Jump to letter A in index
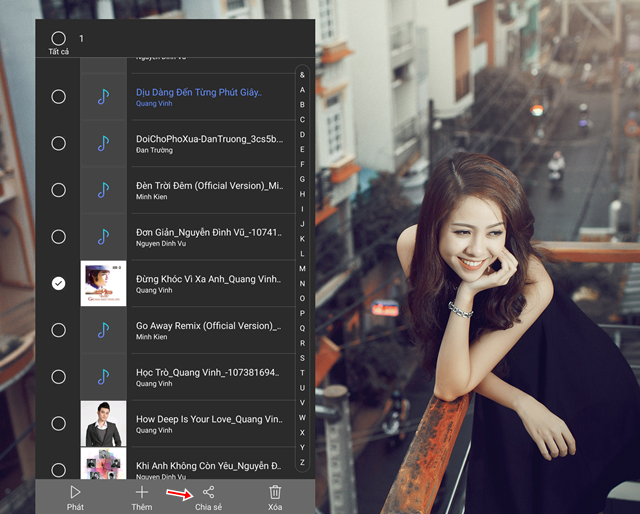Image resolution: width=640 pixels, height=514 pixels. 302,90
